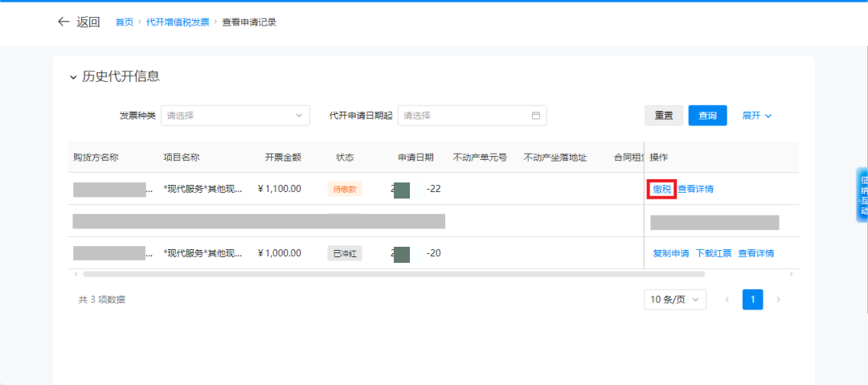868x385 pixels.
Task: Open 代开增值税发票 breadcrumb link
Action: click(178, 23)
